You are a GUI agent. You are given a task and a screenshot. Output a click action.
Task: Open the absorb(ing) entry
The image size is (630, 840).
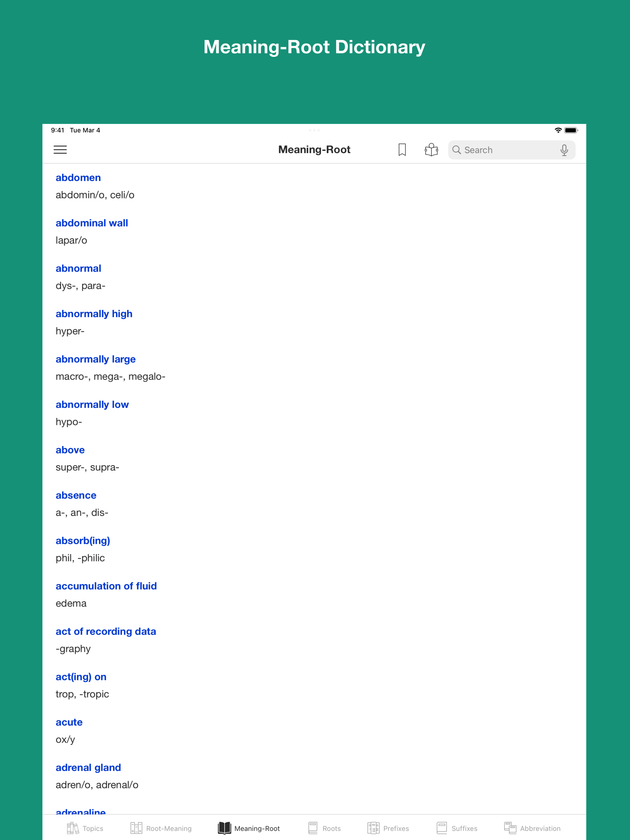(x=83, y=541)
